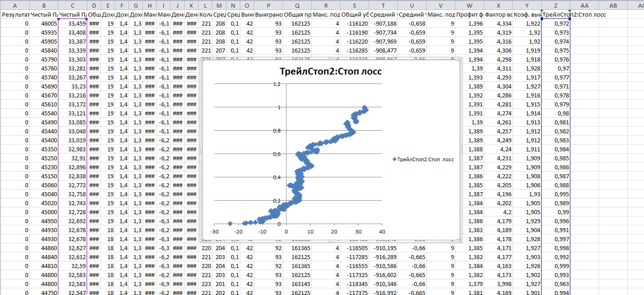Select cell with value -116120
The width and height of the screenshot is (644, 295).
pos(354,23)
